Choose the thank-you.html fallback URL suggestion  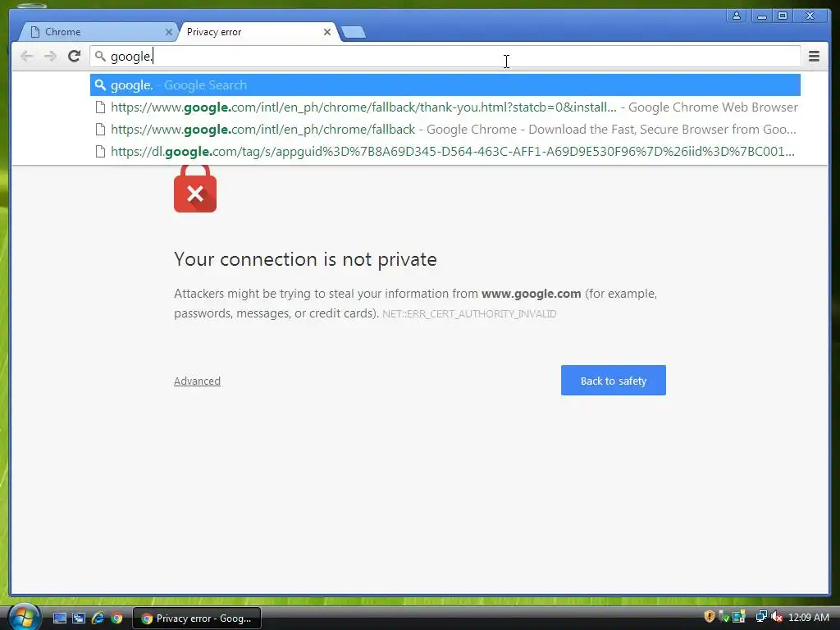(x=445, y=107)
